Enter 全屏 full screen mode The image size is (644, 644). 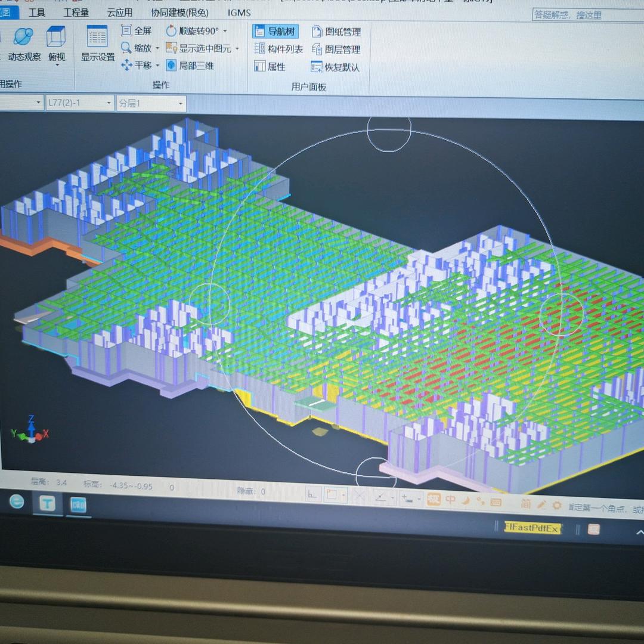tap(137, 30)
